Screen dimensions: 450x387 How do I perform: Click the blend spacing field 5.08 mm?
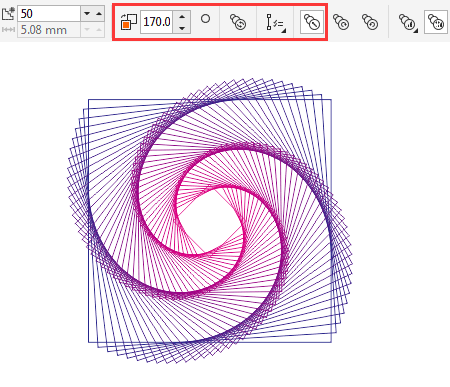click(x=49, y=30)
